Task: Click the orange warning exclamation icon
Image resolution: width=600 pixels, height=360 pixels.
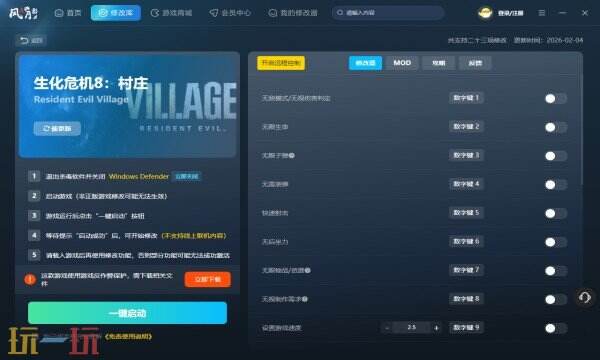Action: (30, 279)
